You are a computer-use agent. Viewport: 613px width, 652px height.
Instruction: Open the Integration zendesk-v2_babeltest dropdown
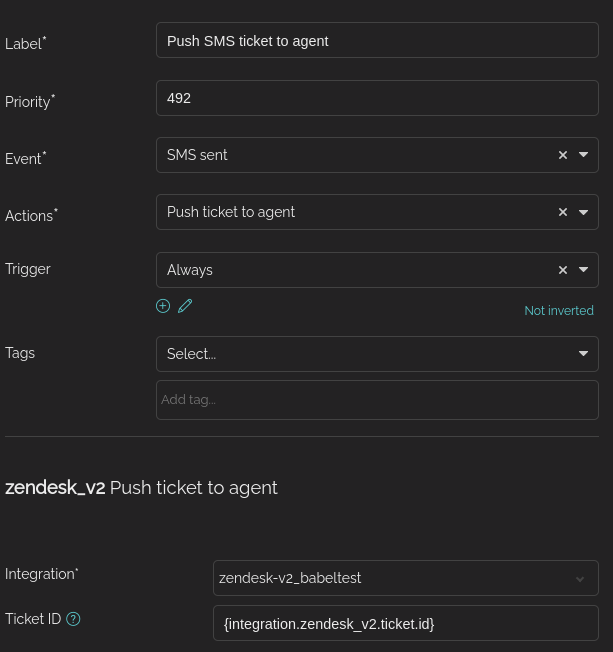coord(405,578)
